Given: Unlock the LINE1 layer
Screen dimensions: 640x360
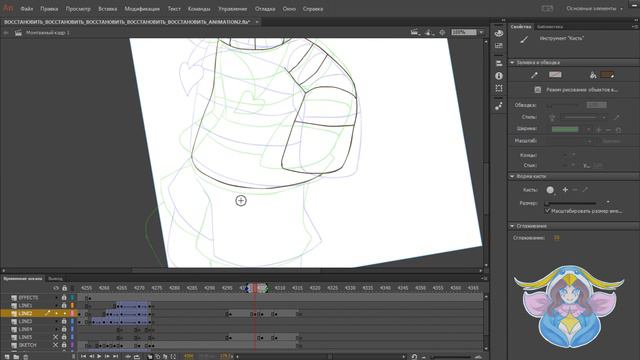Looking at the screenshot, I should click(64, 306).
